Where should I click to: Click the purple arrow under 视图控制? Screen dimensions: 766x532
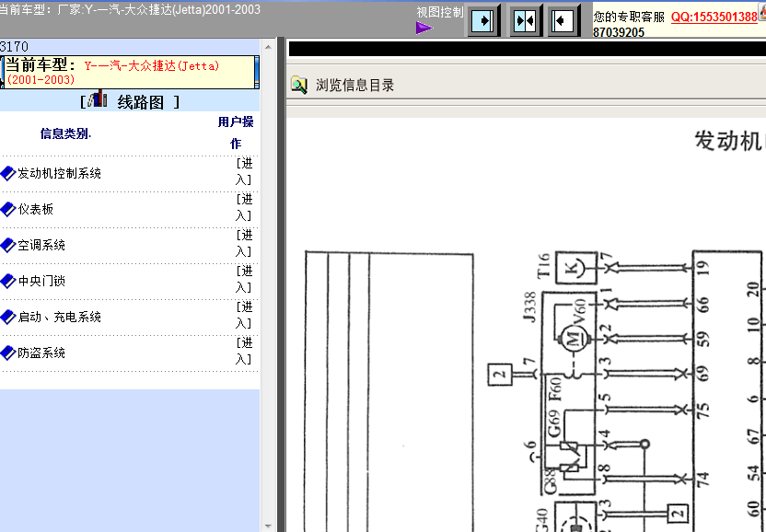pyautogui.click(x=424, y=28)
